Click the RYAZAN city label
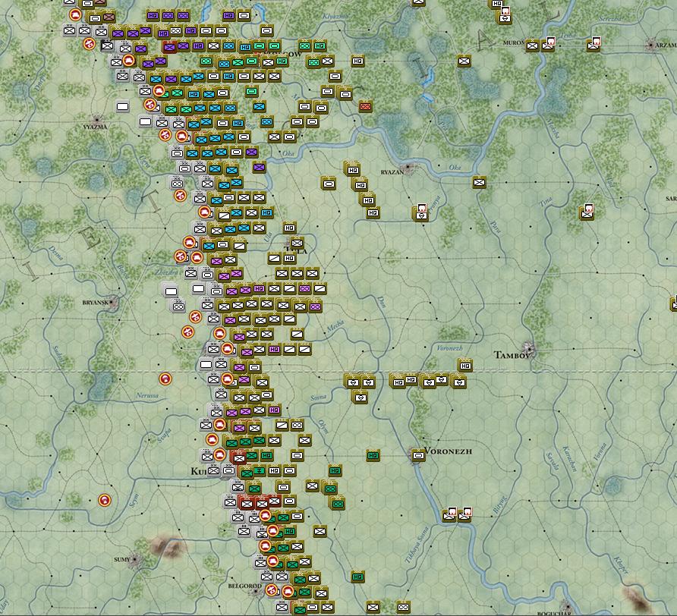The image size is (677, 616). [x=392, y=172]
